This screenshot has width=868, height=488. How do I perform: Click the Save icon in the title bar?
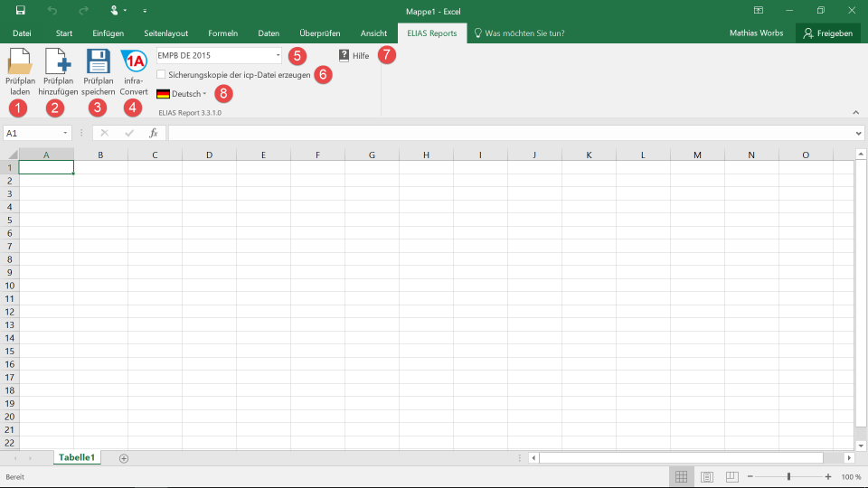click(x=21, y=11)
